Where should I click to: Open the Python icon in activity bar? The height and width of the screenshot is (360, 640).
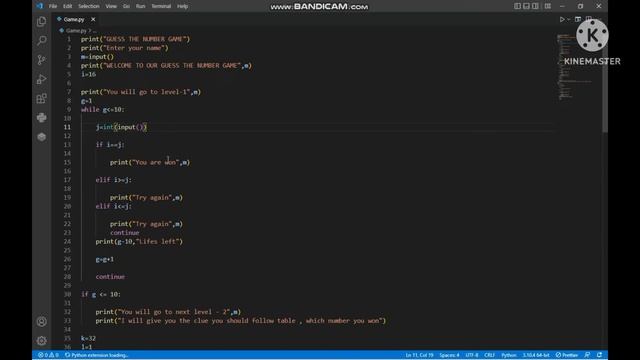coord(41,118)
